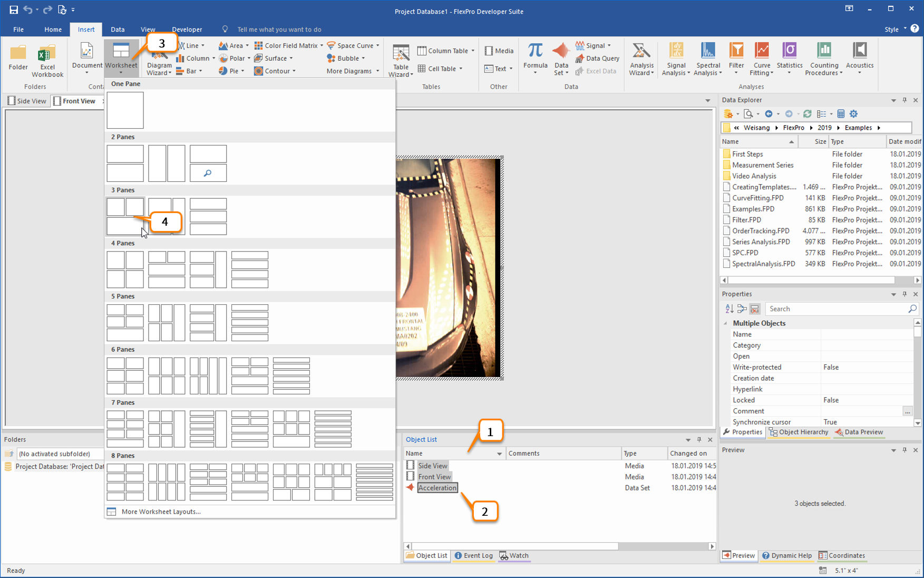This screenshot has width=924, height=578.
Task: Open Counting Procedures analysis
Action: coord(824,58)
